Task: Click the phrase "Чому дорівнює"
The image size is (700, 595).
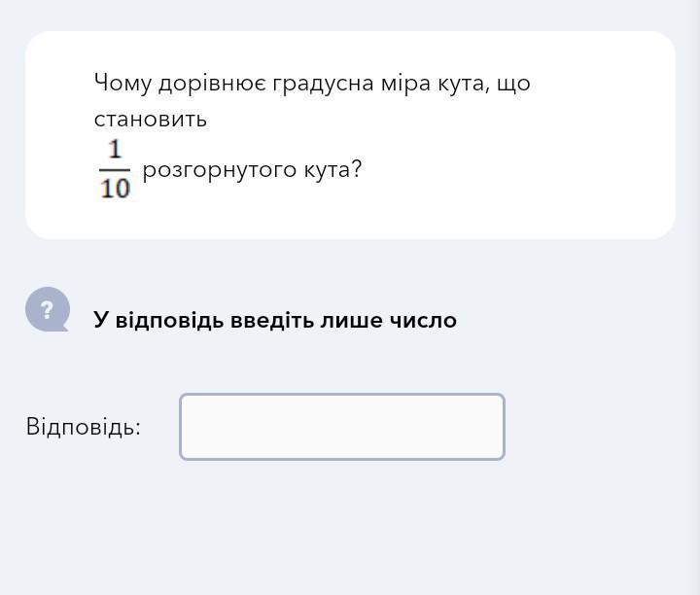Action: point(181,84)
